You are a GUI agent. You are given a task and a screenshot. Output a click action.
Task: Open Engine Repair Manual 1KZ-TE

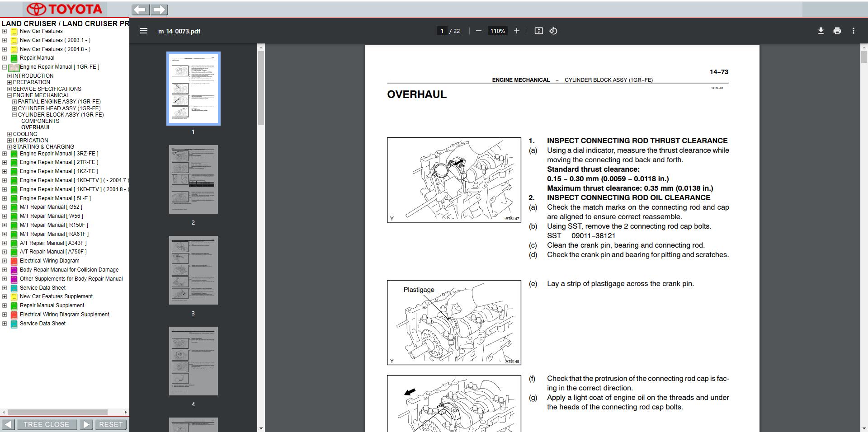tap(59, 171)
